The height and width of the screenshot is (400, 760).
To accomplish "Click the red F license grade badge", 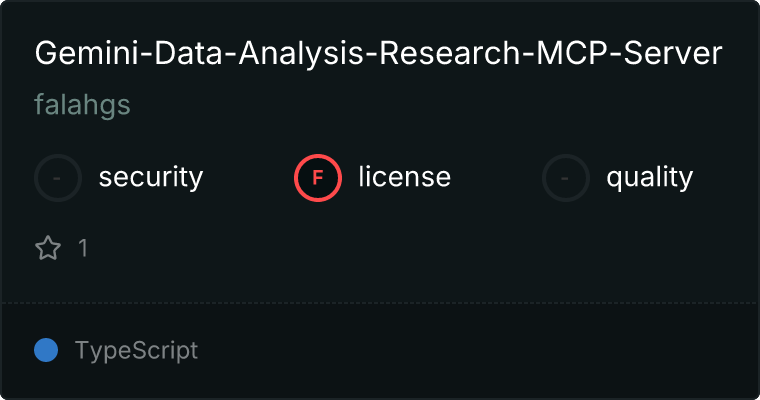I will click(318, 178).
